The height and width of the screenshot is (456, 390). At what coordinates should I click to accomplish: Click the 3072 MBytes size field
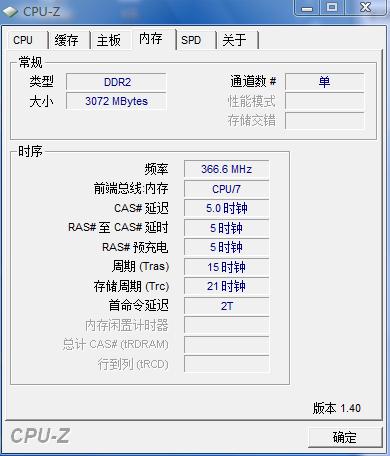[116, 101]
